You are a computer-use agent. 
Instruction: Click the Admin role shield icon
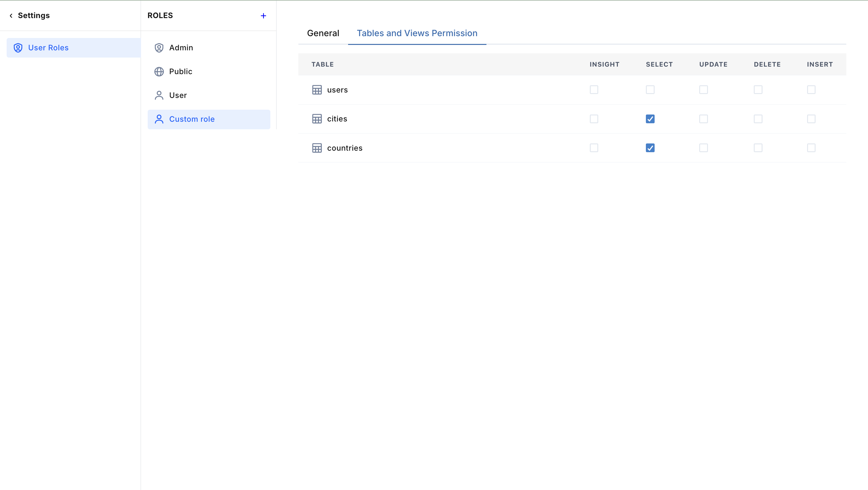pyautogui.click(x=159, y=48)
